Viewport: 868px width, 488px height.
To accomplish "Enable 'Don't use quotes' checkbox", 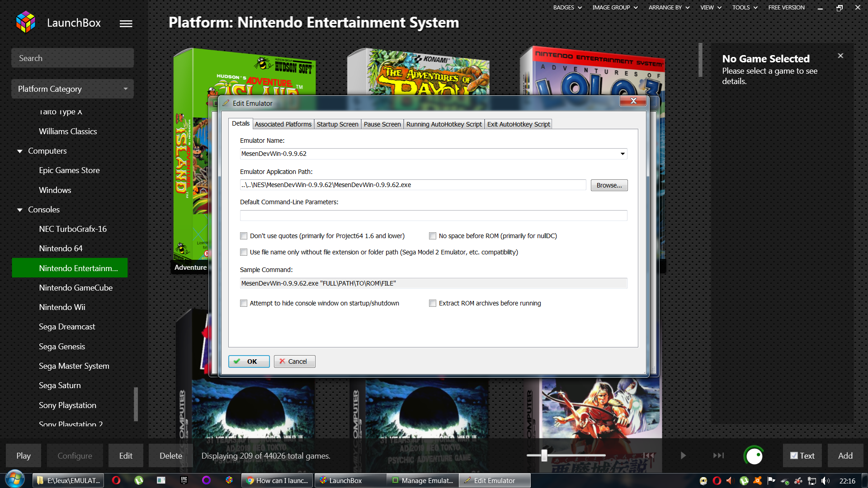I will 244,236.
